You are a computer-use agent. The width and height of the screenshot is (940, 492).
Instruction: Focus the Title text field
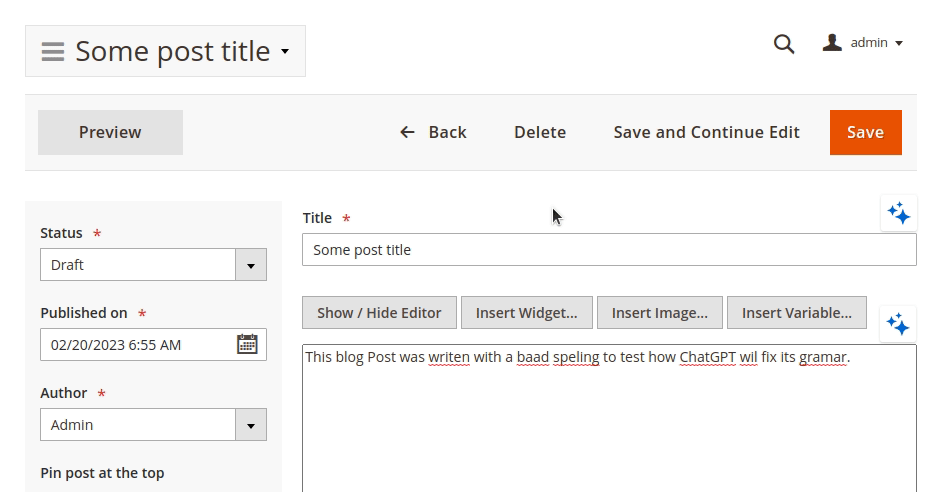pyautogui.click(x=609, y=250)
